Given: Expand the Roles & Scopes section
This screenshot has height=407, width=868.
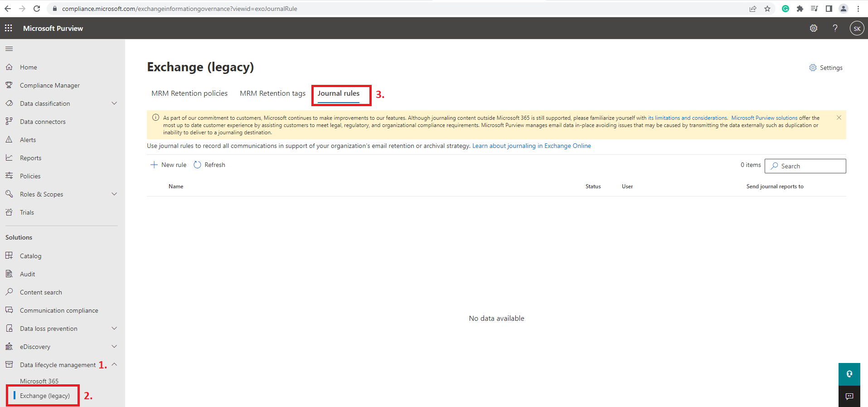Looking at the screenshot, I should [x=114, y=194].
